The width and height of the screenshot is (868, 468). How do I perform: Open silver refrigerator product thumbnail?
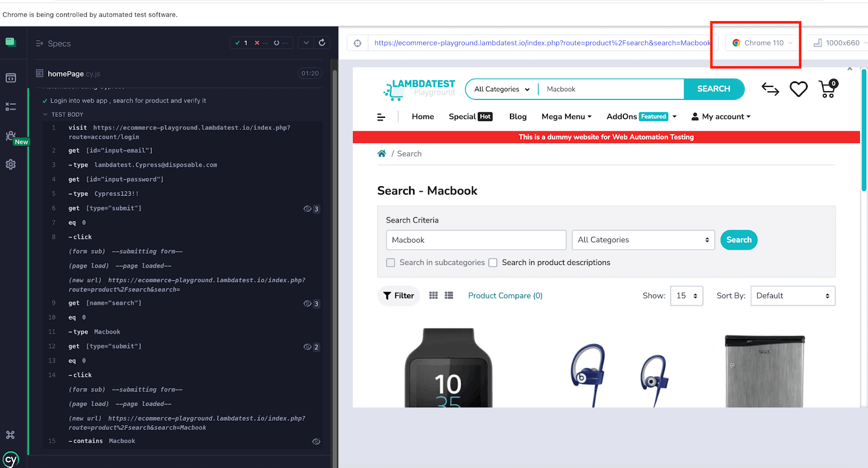coord(765,371)
